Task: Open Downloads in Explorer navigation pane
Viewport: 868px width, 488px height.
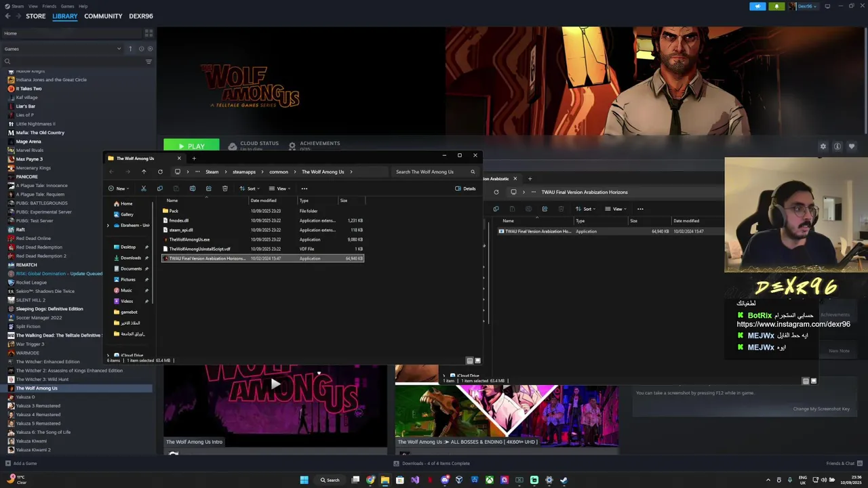Action: coord(131,258)
